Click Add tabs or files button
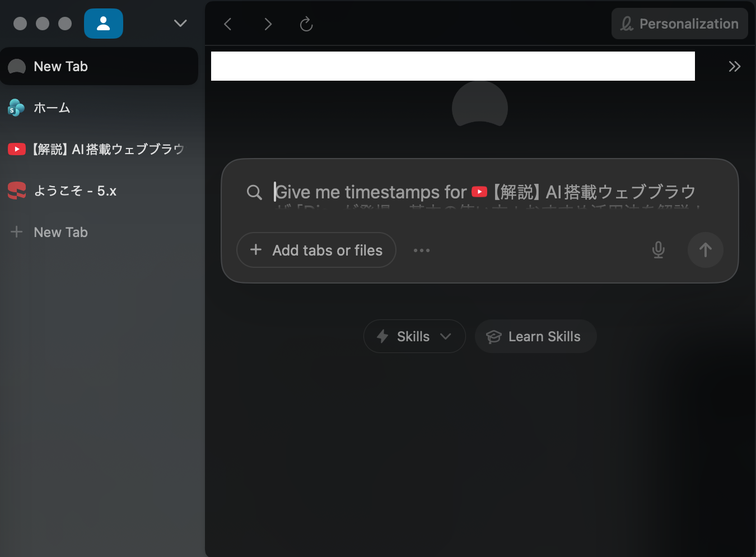The height and width of the screenshot is (557, 756). (x=316, y=250)
